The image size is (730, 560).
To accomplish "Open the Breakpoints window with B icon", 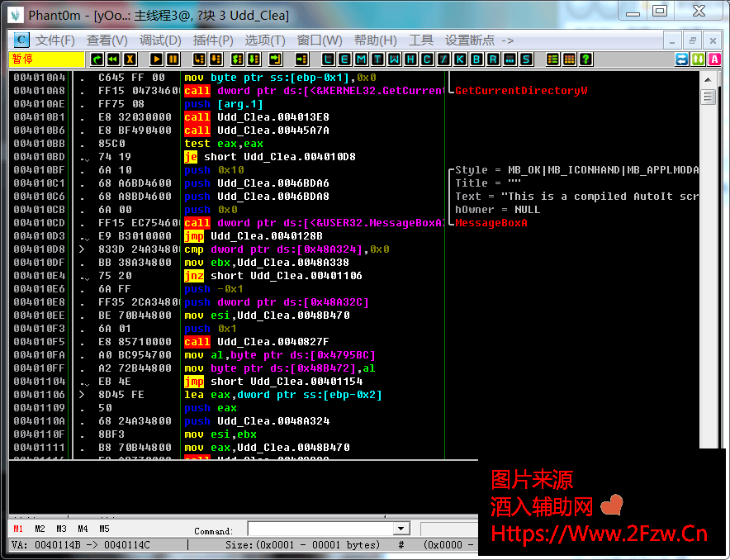I will coord(476,59).
